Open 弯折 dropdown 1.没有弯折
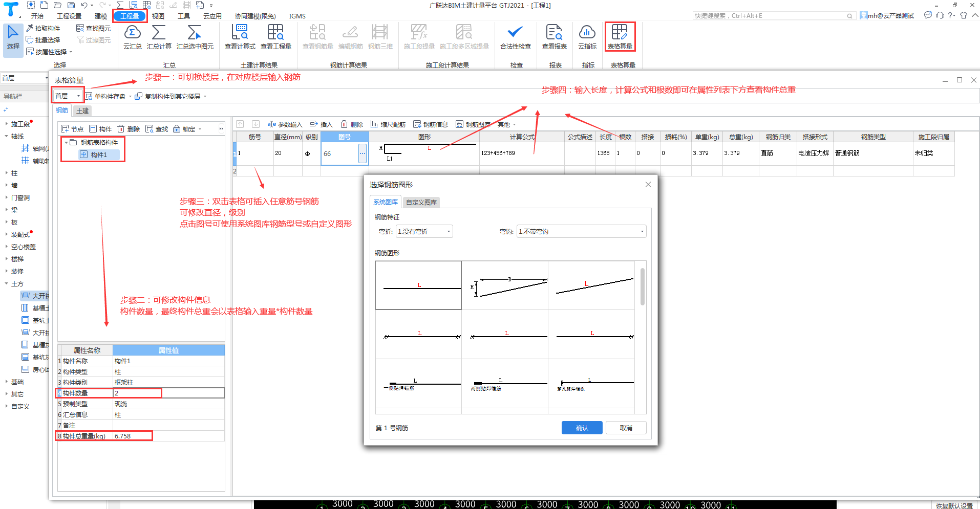Image resolution: width=980 pixels, height=509 pixels. (424, 231)
